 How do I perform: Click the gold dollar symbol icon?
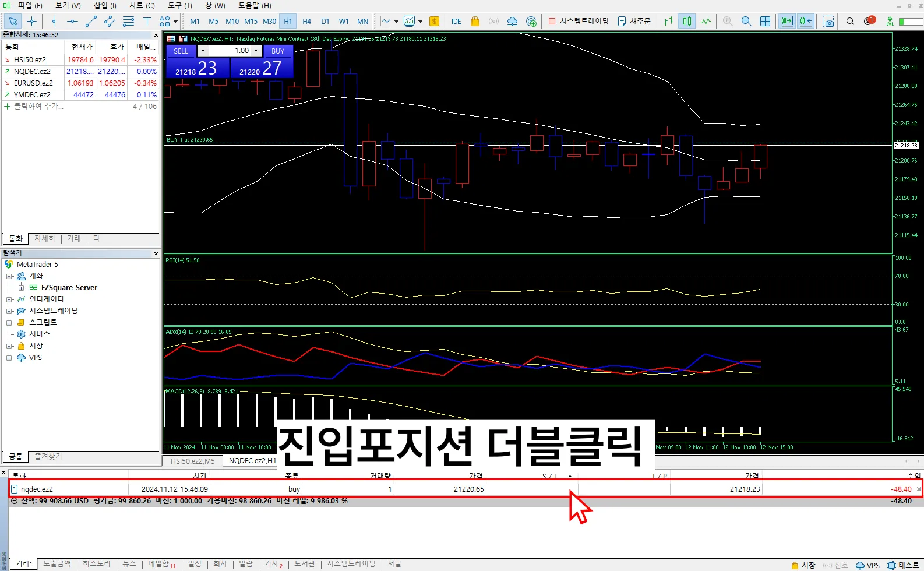[434, 21]
